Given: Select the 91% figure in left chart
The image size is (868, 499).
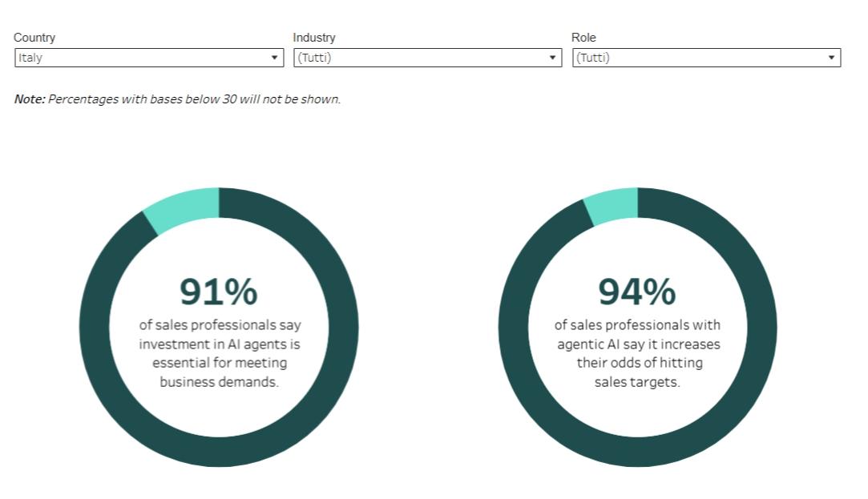Looking at the screenshot, I should (x=219, y=292).
